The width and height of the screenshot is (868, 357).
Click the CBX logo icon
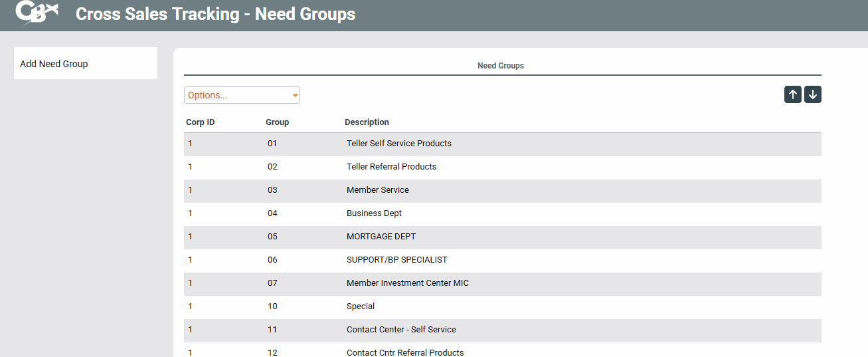(37, 13)
